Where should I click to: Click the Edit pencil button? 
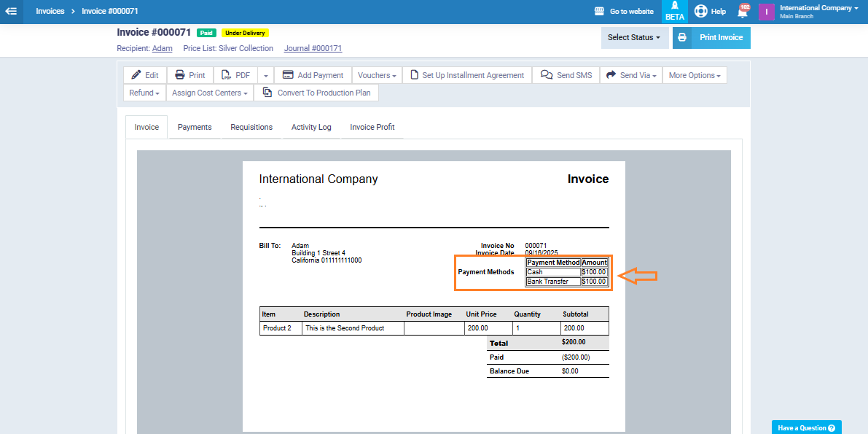coord(145,75)
